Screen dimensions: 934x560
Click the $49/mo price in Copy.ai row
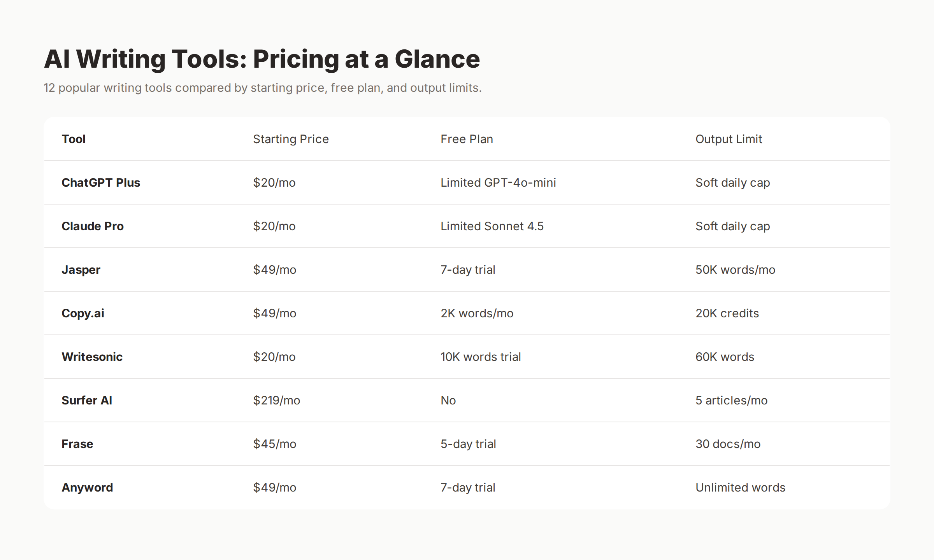(275, 313)
